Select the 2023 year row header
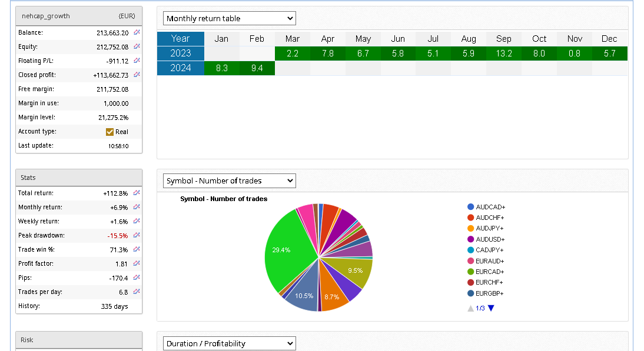The image size is (644, 351). point(180,54)
